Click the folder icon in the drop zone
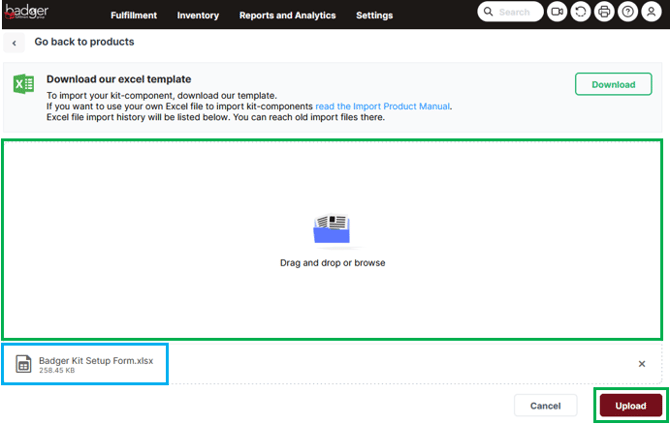Screen dimensions: 670x424 332,230
